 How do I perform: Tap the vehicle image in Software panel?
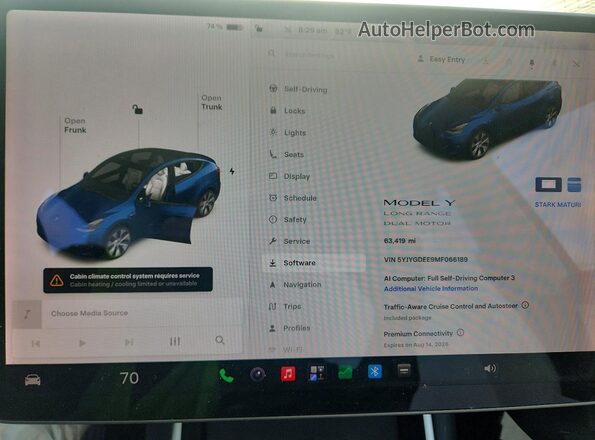(x=487, y=119)
